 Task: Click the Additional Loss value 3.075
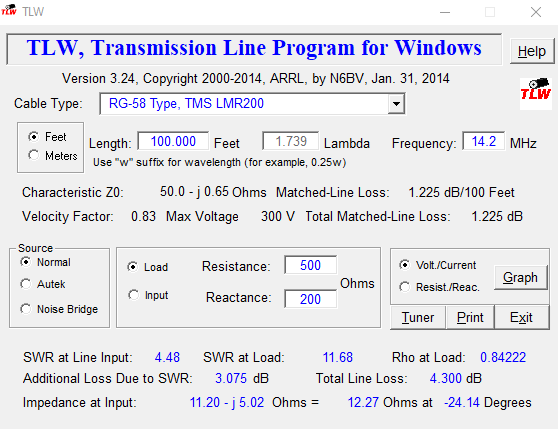(x=231, y=378)
